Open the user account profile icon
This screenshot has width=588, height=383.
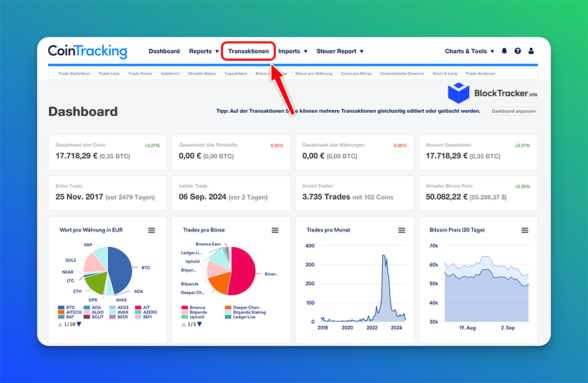tap(531, 51)
